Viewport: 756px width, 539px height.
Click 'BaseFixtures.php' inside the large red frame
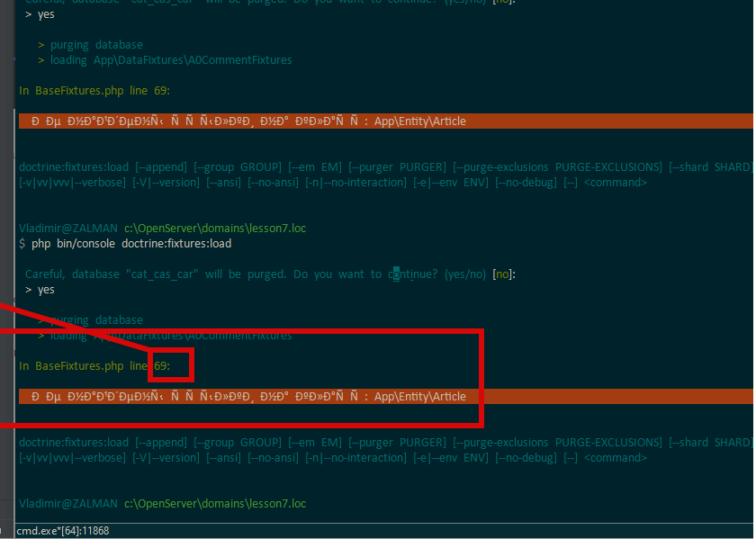click(79, 366)
